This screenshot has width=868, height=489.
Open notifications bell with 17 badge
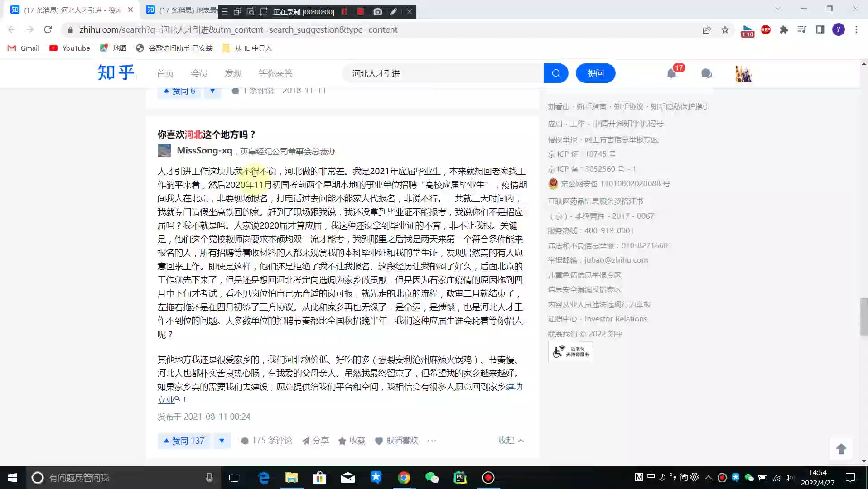tap(672, 73)
